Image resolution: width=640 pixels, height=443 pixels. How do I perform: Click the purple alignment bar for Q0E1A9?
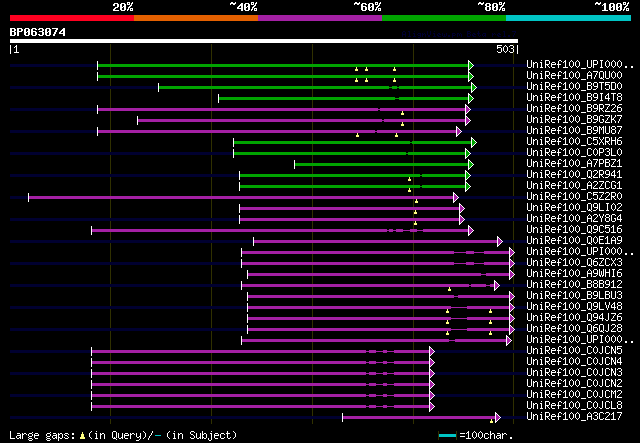[x=376, y=242]
